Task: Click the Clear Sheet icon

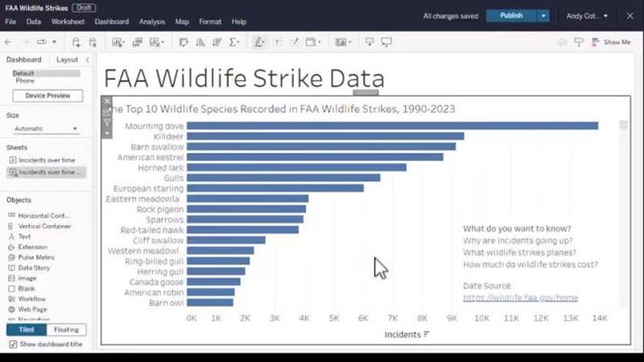Action: (x=156, y=42)
